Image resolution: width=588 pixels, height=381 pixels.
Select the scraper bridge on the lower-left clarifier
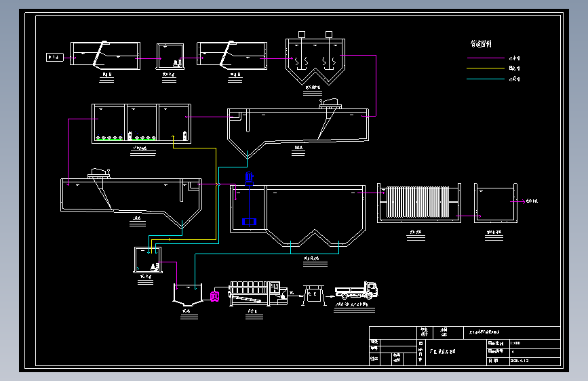coord(100,174)
